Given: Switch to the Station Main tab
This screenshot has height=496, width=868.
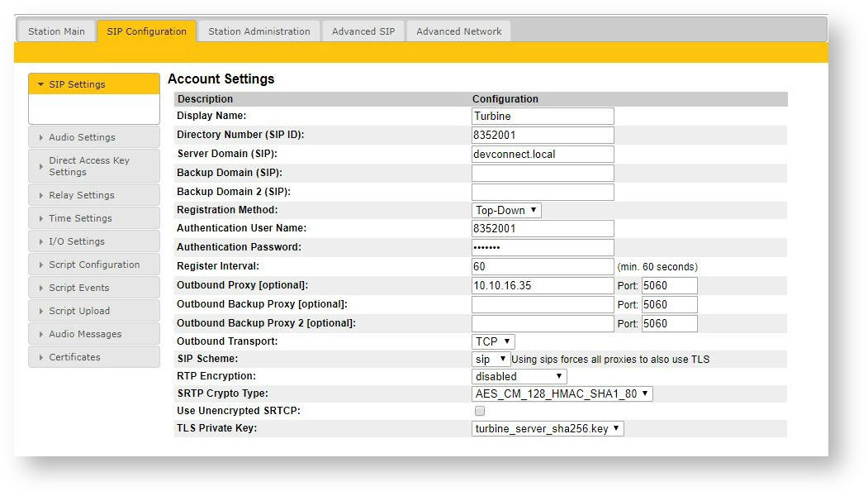Looking at the screenshot, I should (55, 31).
